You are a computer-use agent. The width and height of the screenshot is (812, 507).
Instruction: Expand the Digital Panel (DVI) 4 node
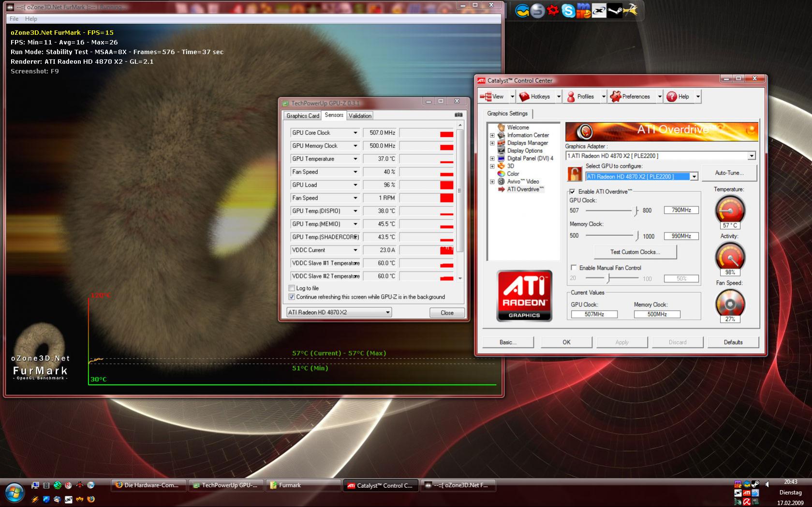point(492,159)
